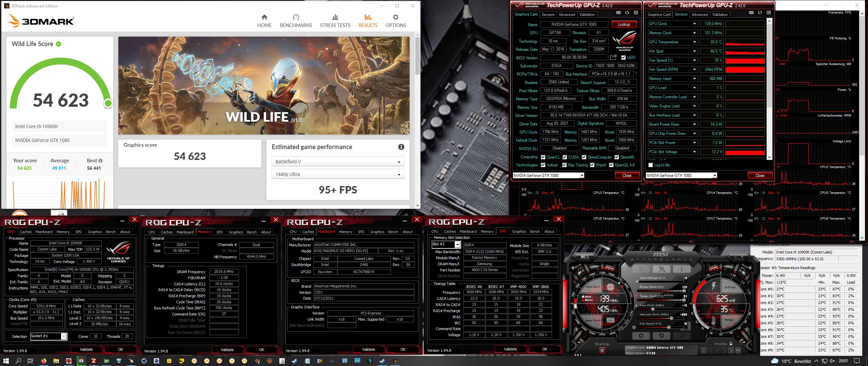Image resolution: width=868 pixels, height=366 pixels.
Task: Toggle the OpenCL checkbox in GPU-Z
Action: [x=543, y=157]
